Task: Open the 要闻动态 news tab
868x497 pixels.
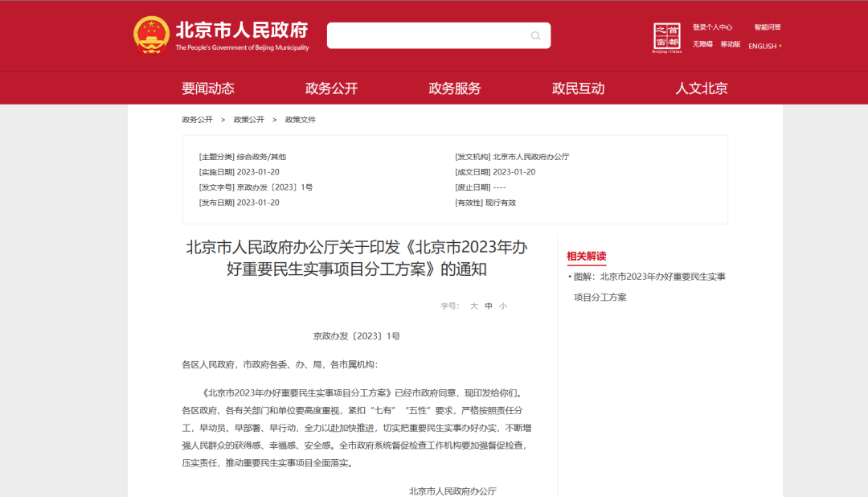Action: (x=209, y=88)
